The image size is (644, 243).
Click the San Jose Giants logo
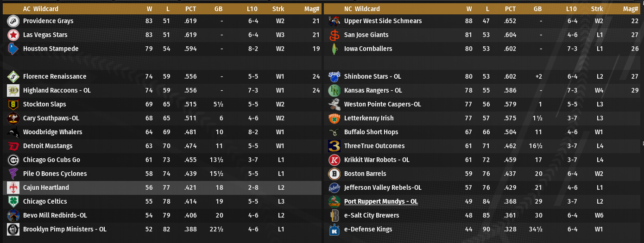coord(334,35)
